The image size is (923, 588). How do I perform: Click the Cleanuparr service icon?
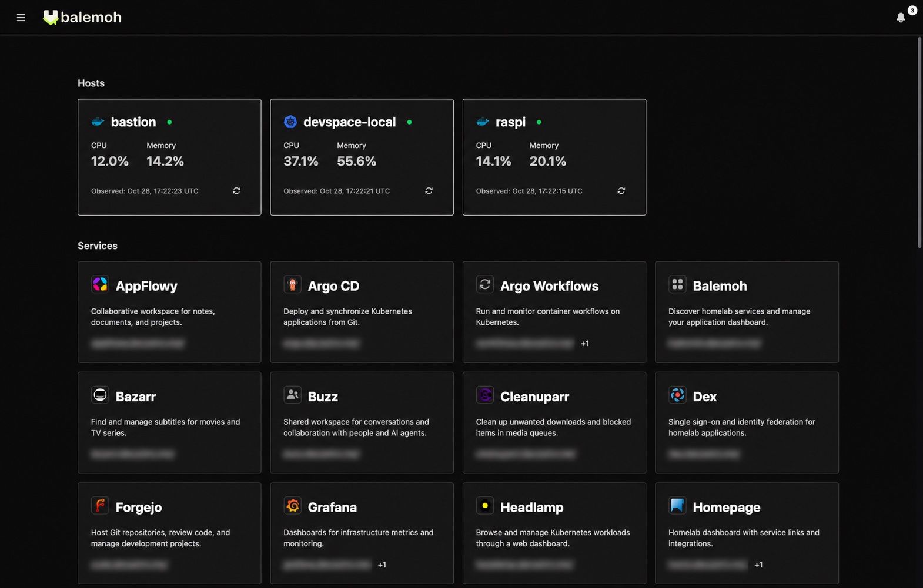(484, 395)
